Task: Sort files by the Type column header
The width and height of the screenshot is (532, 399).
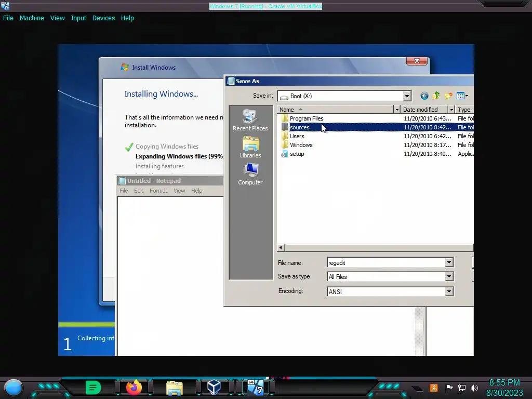Action: click(x=464, y=110)
